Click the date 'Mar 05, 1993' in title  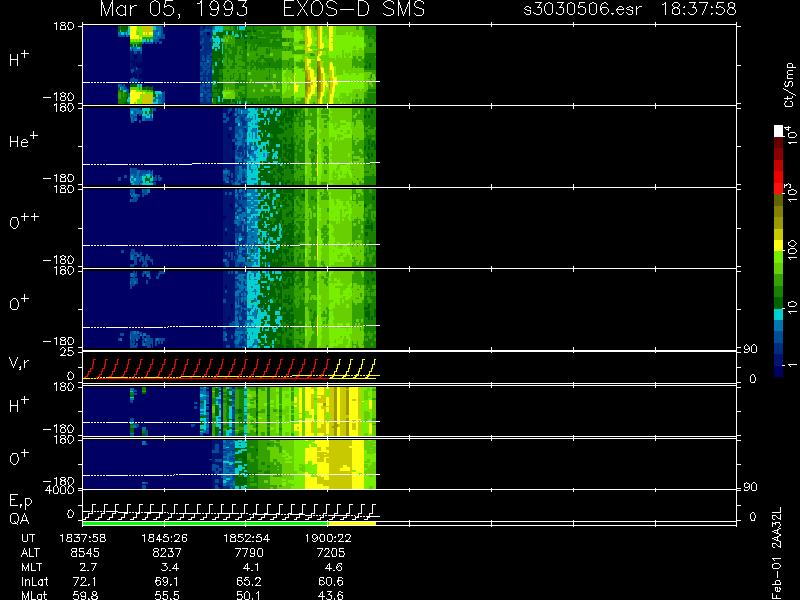(174, 9)
